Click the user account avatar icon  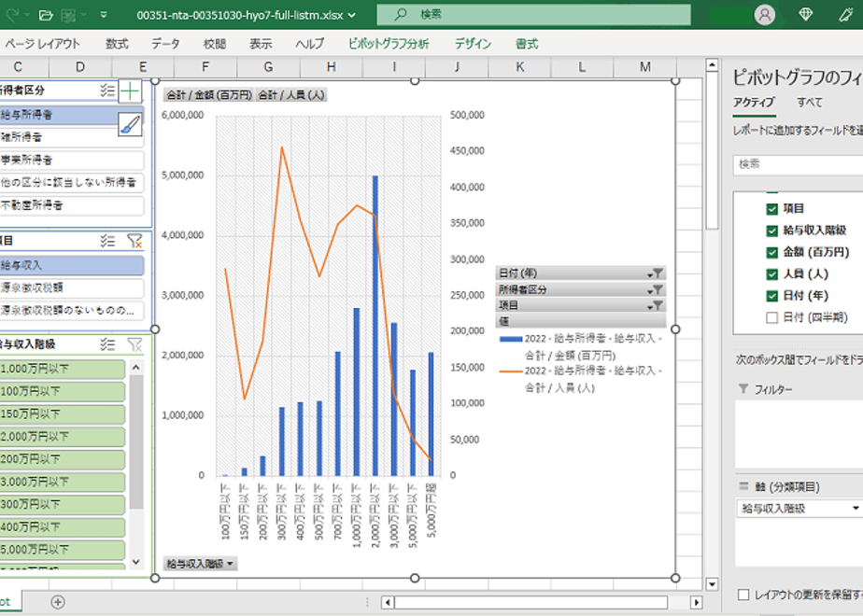[765, 15]
